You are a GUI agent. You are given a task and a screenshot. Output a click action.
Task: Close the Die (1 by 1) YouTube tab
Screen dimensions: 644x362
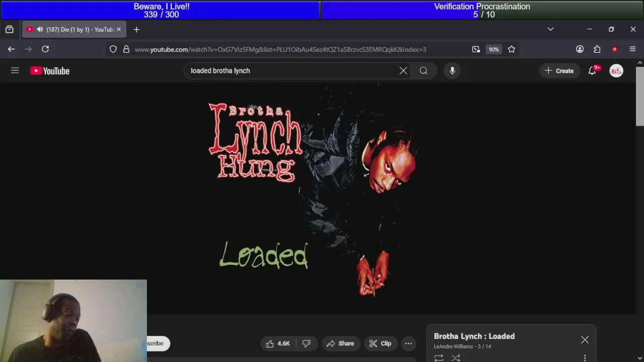119,30
